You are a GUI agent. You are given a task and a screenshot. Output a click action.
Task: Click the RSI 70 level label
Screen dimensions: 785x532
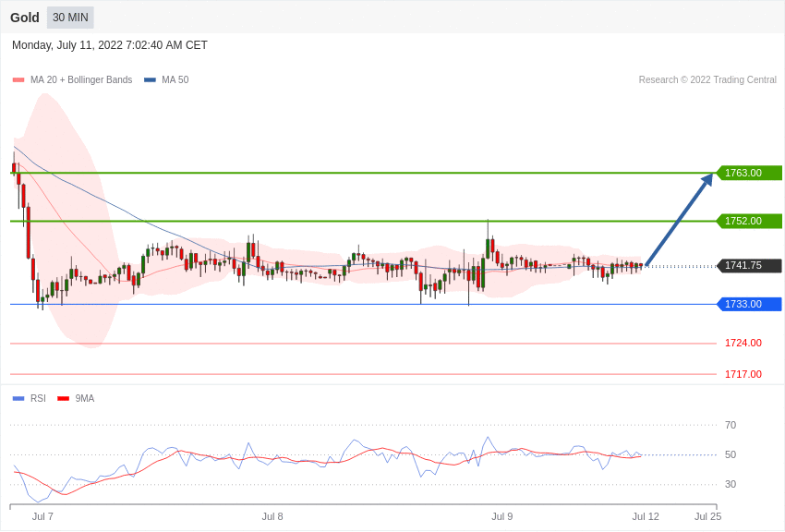coord(731,425)
